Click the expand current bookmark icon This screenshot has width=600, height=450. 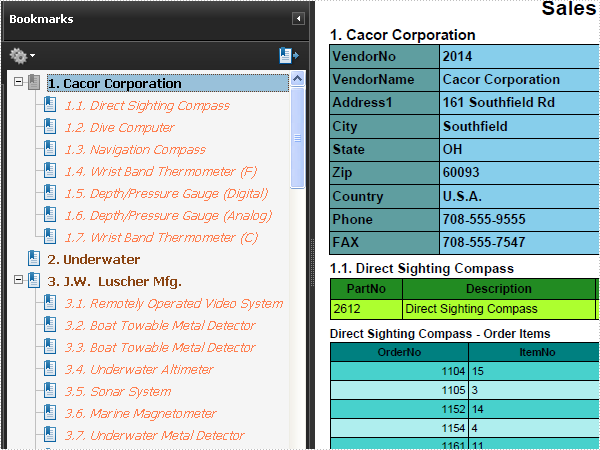click(x=289, y=55)
